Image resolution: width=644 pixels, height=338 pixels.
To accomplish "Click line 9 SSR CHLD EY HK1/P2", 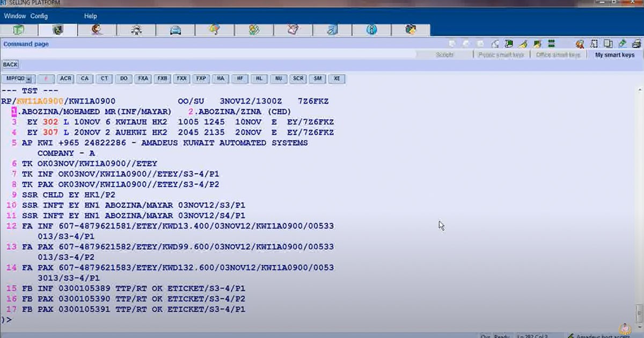I will point(63,195).
